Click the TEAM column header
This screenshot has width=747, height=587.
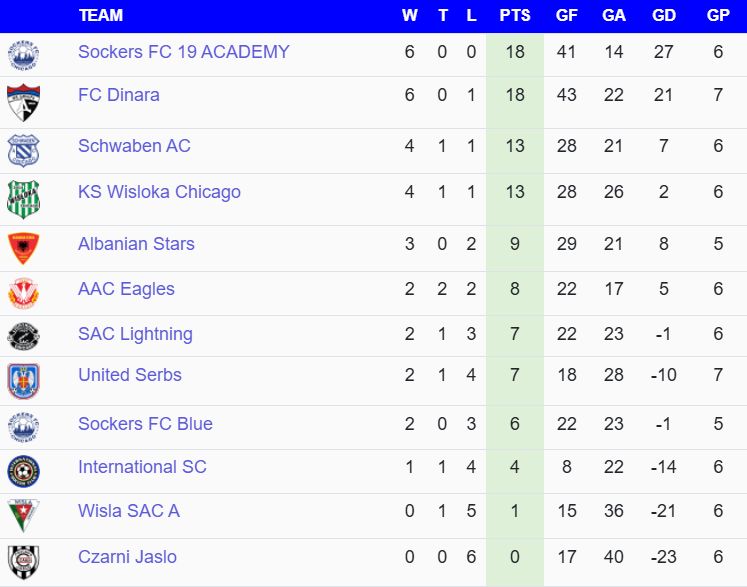[x=101, y=15]
